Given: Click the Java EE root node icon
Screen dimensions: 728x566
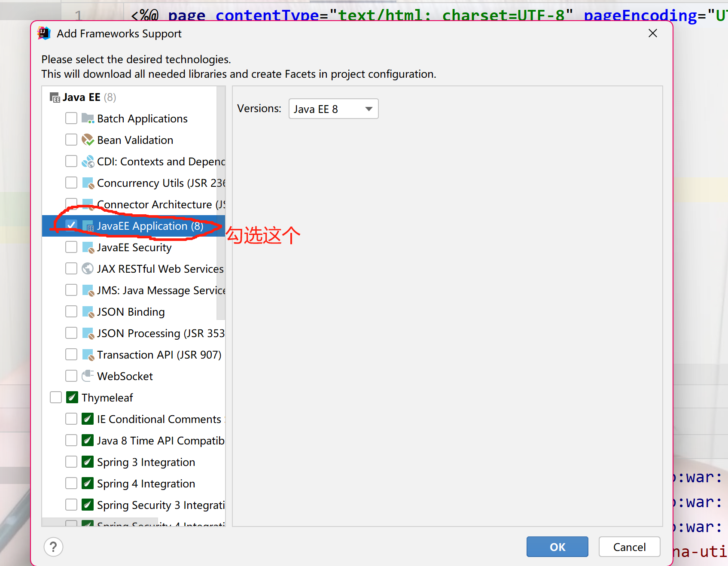Looking at the screenshot, I should tap(54, 97).
